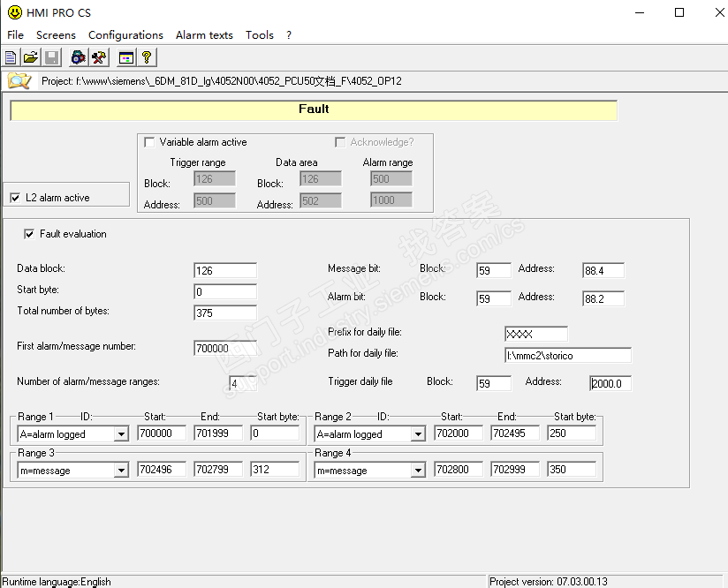The height and width of the screenshot is (588, 728).
Task: Toggle the Fault evaluation checkbox
Action: click(x=29, y=234)
